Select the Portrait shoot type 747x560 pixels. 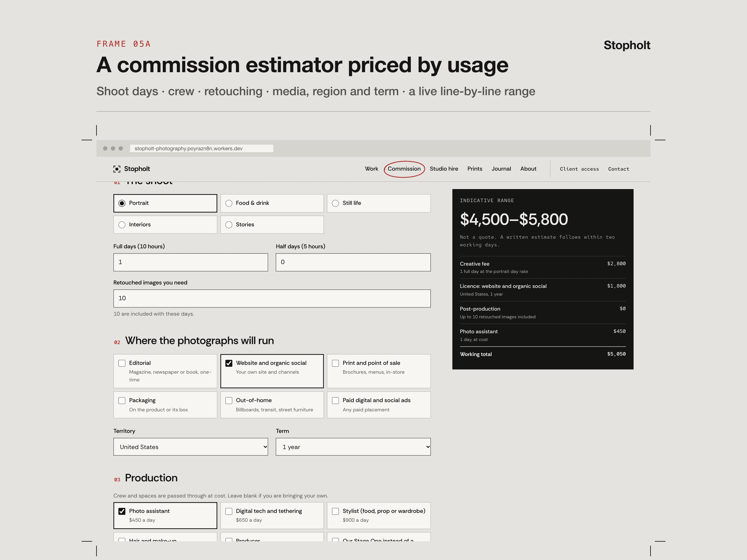pos(165,203)
